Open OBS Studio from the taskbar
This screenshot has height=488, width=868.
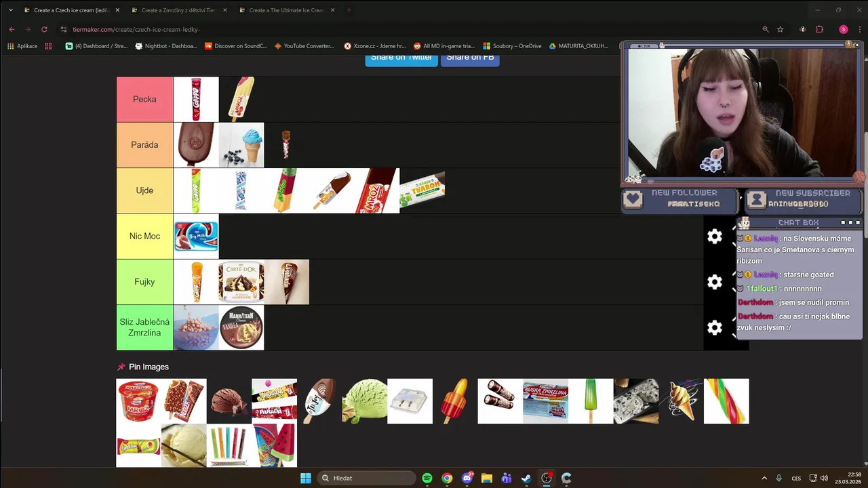pos(547,478)
